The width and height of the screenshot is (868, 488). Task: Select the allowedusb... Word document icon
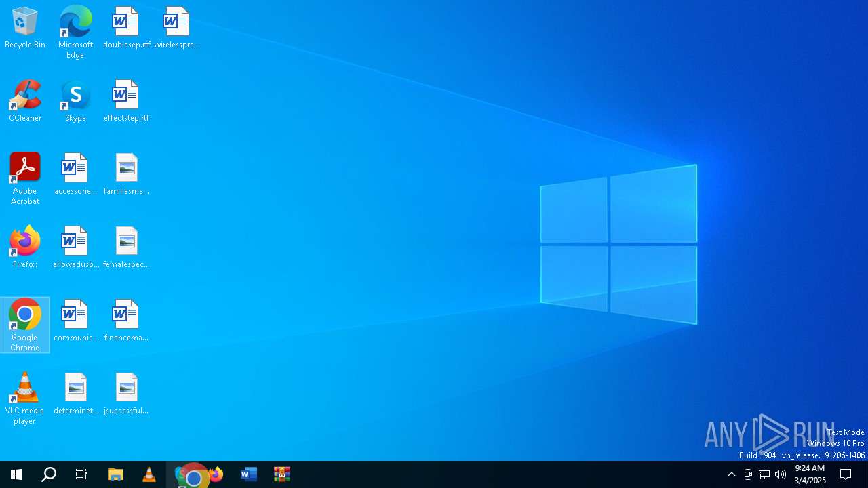75,248
